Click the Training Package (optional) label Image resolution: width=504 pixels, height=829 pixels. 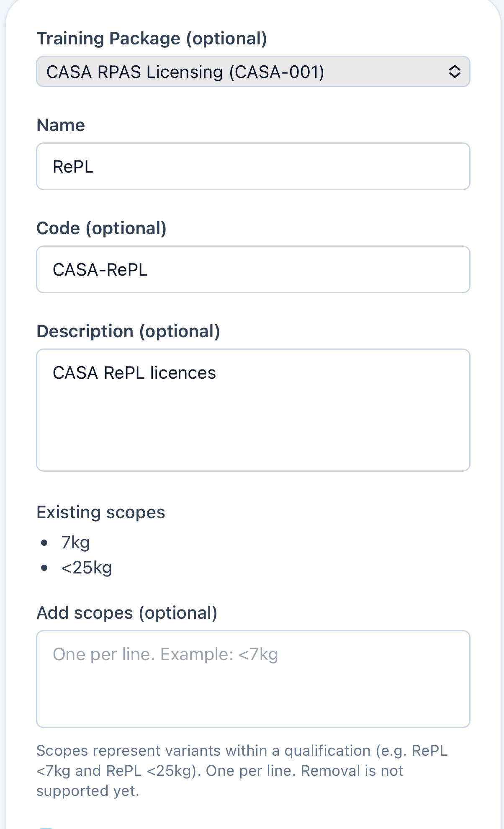[x=152, y=38]
